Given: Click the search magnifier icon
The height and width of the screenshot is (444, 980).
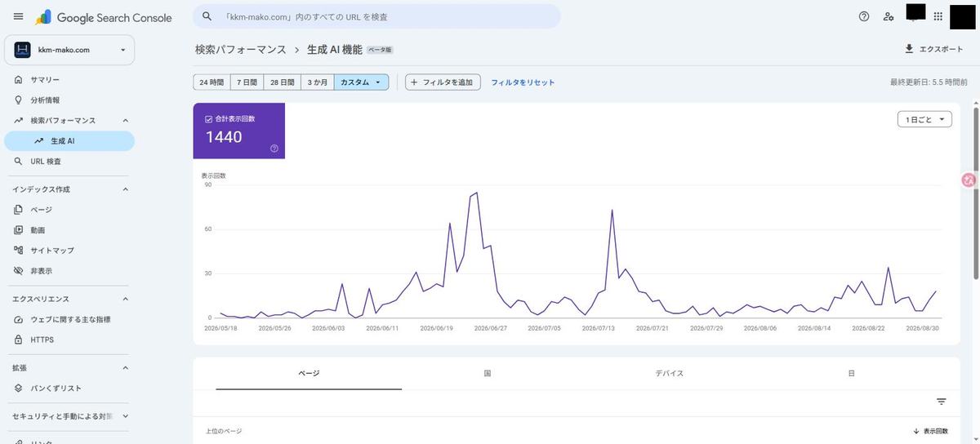Looking at the screenshot, I should point(207,16).
